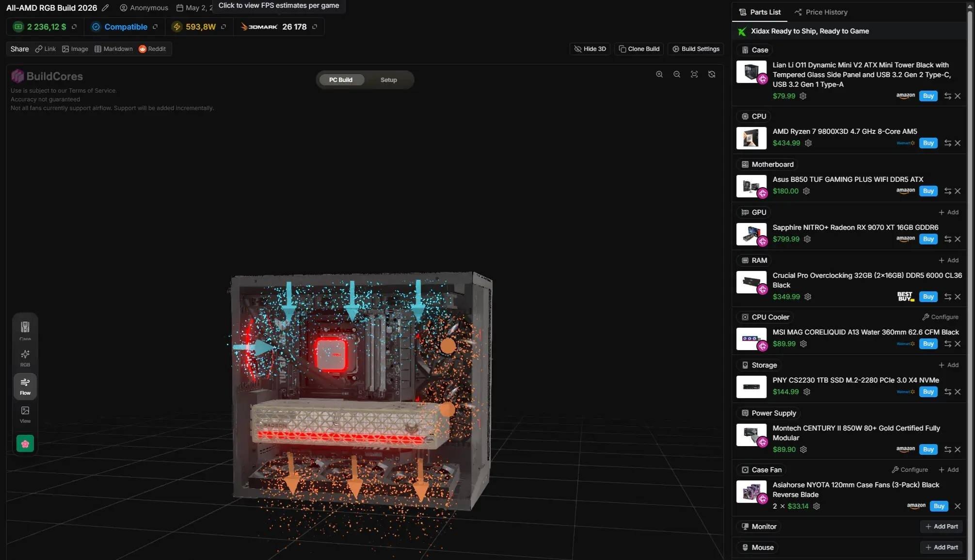975x560 pixels.
Task: Remove the Asiahorse NYOTA case fans
Action: click(958, 506)
